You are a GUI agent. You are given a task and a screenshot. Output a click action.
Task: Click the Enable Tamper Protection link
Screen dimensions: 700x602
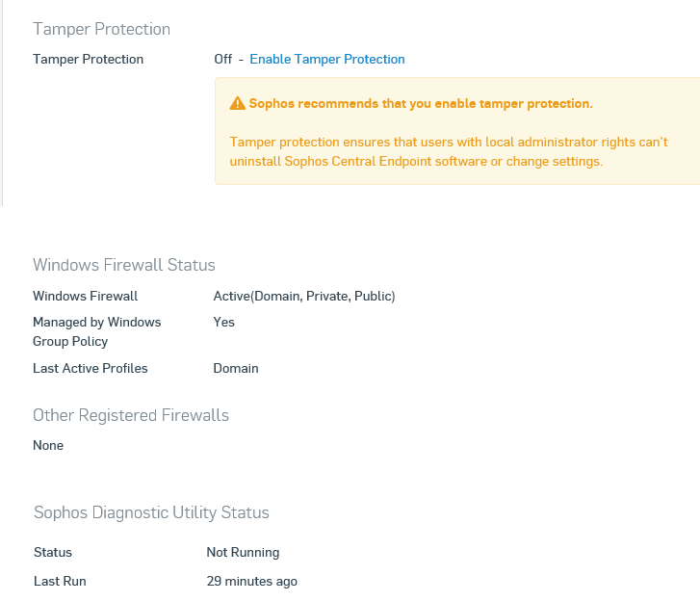[326, 59]
